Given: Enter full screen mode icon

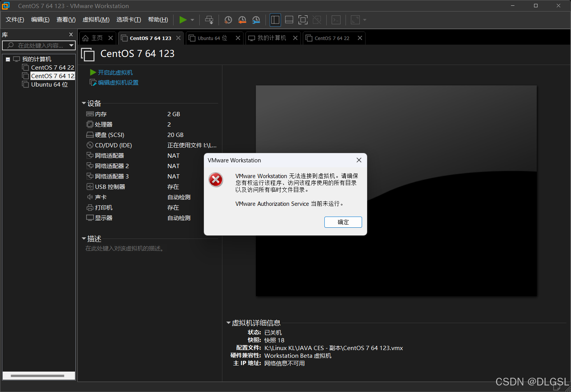Looking at the screenshot, I should 303,20.
